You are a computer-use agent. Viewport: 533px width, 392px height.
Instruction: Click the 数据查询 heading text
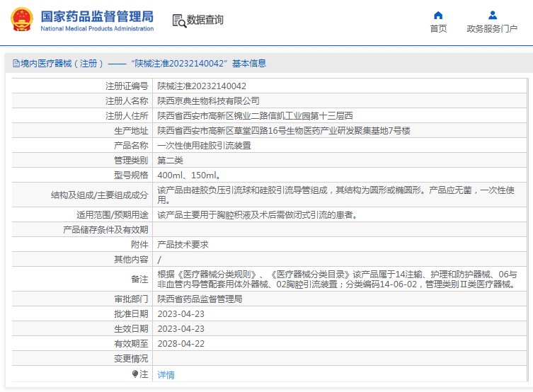[x=205, y=20]
